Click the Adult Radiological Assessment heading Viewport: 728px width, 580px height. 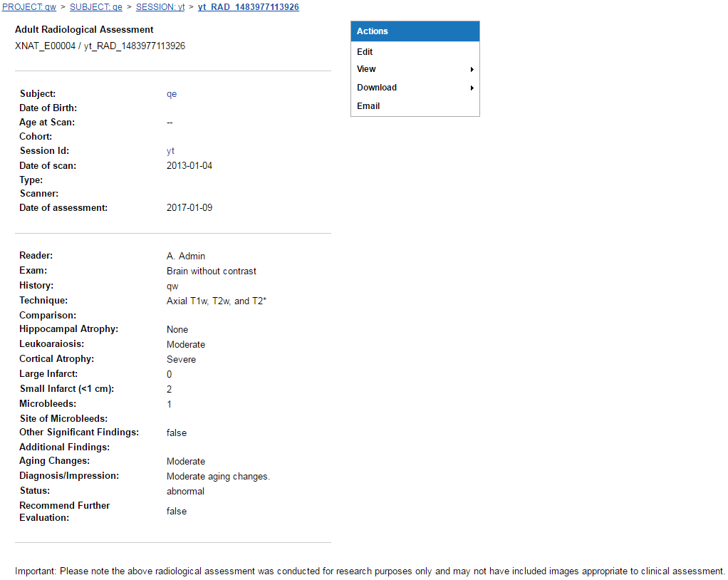coord(84,30)
